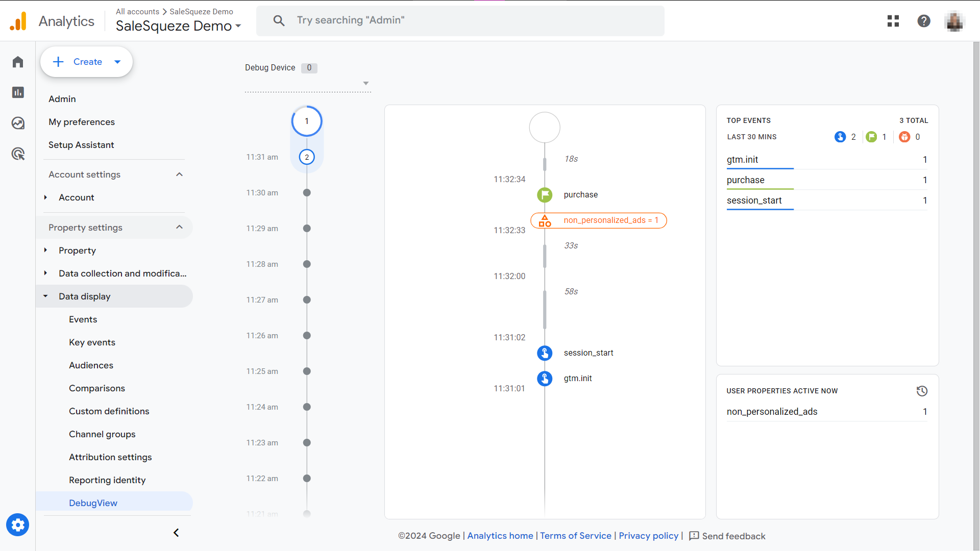Select the 11:30 am timeline dot

307,193
